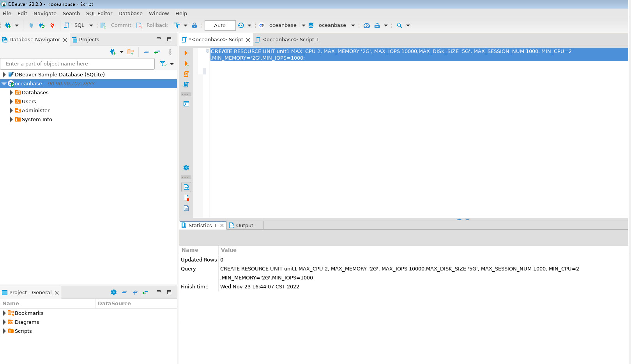Switch to the oceanbase Script-1 tab

pyautogui.click(x=287, y=40)
